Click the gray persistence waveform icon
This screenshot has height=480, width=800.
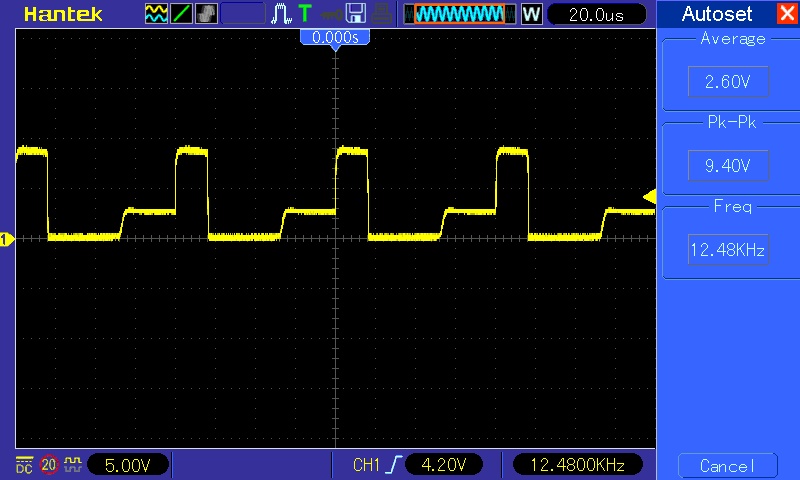[207, 14]
